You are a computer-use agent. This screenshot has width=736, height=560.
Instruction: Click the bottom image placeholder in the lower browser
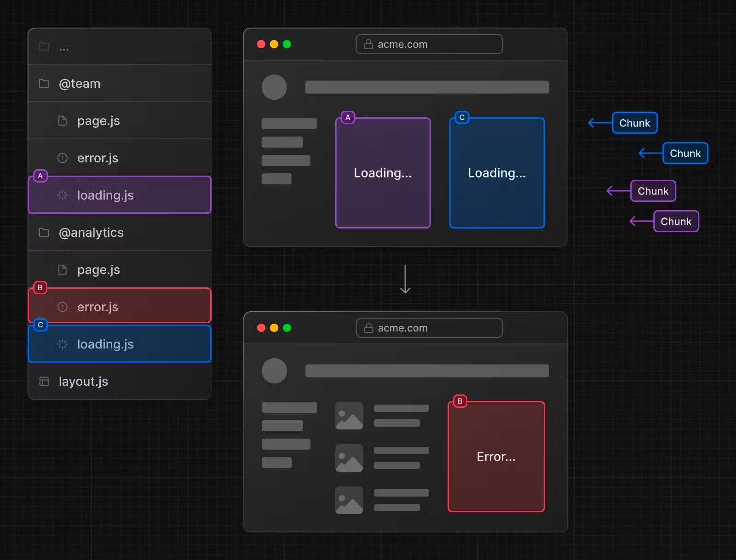pos(349,500)
